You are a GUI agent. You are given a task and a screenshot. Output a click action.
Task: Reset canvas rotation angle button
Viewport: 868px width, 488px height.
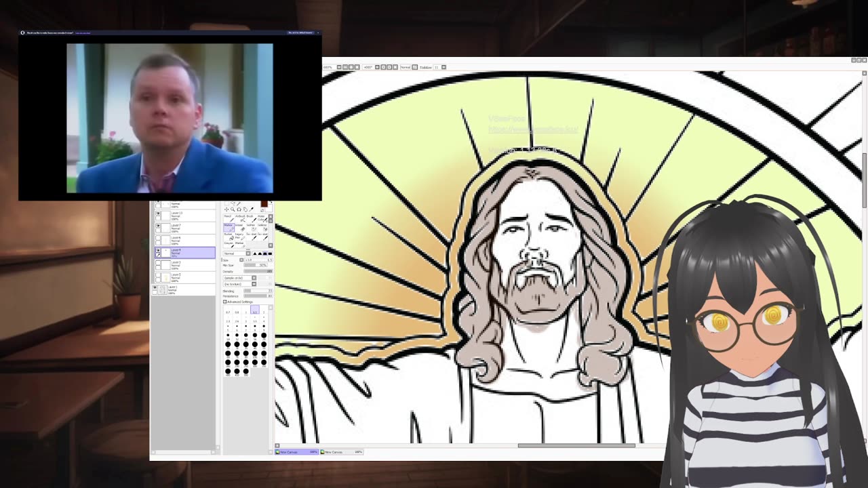coord(395,67)
